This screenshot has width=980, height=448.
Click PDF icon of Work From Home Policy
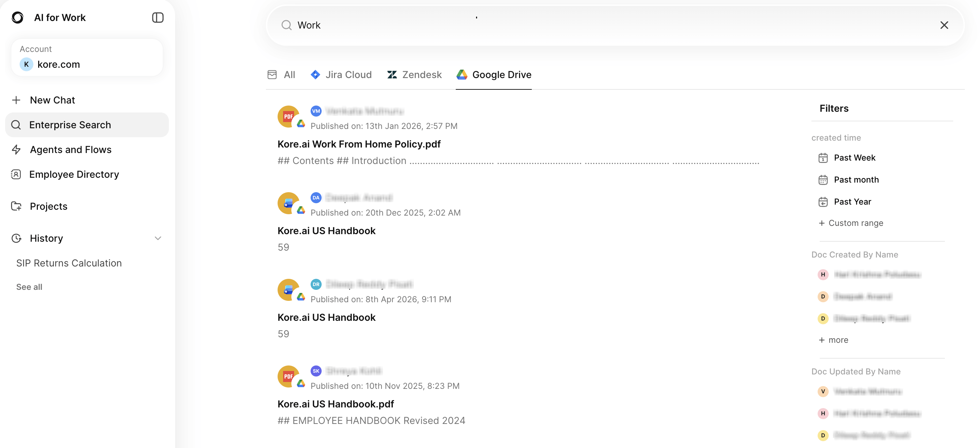[x=288, y=116]
